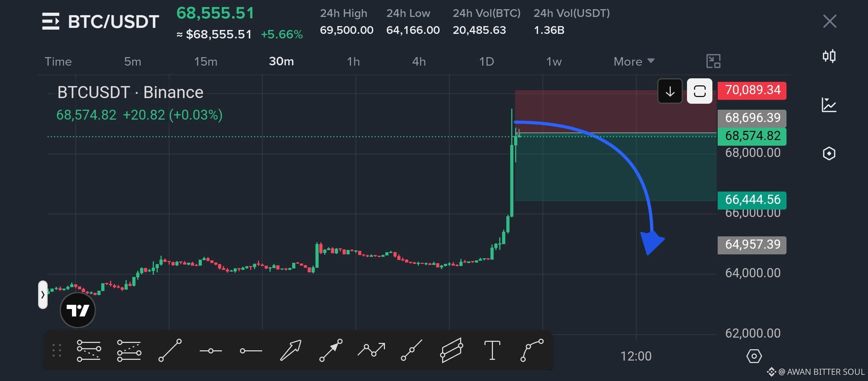
Task: Open the trading pair list menu icon
Action: (51, 21)
